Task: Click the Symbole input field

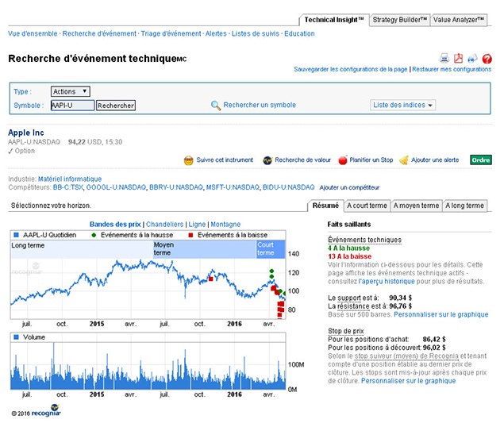Action: 73,106
